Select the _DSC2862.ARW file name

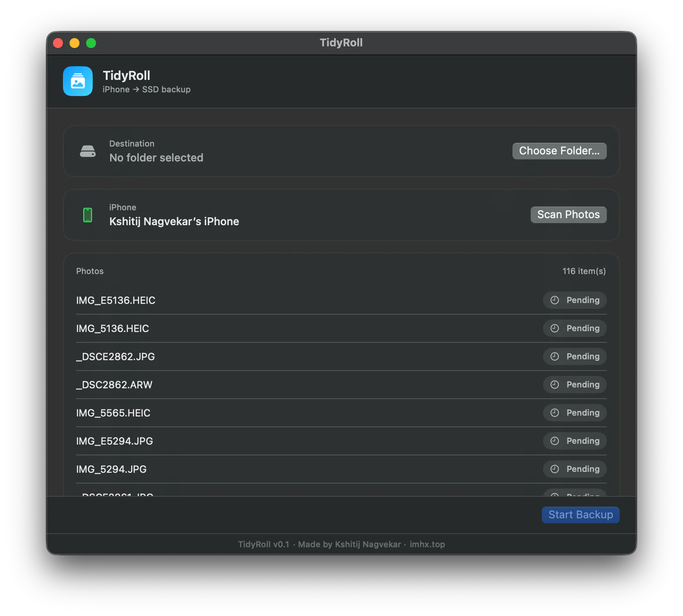(x=114, y=385)
